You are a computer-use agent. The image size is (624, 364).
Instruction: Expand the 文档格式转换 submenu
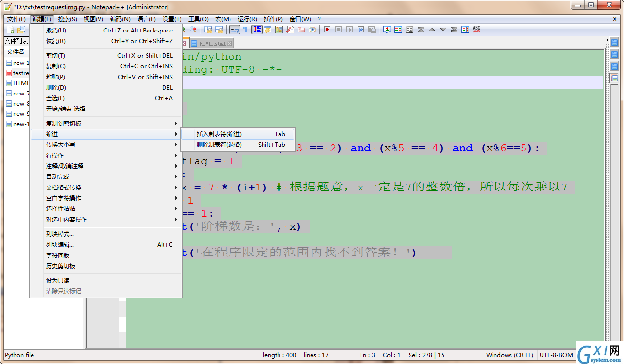[x=106, y=188]
